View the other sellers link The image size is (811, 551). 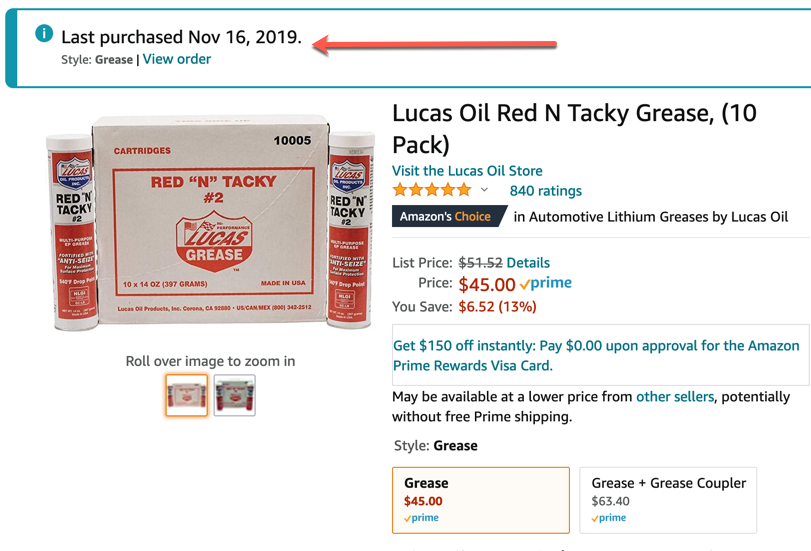click(x=675, y=397)
